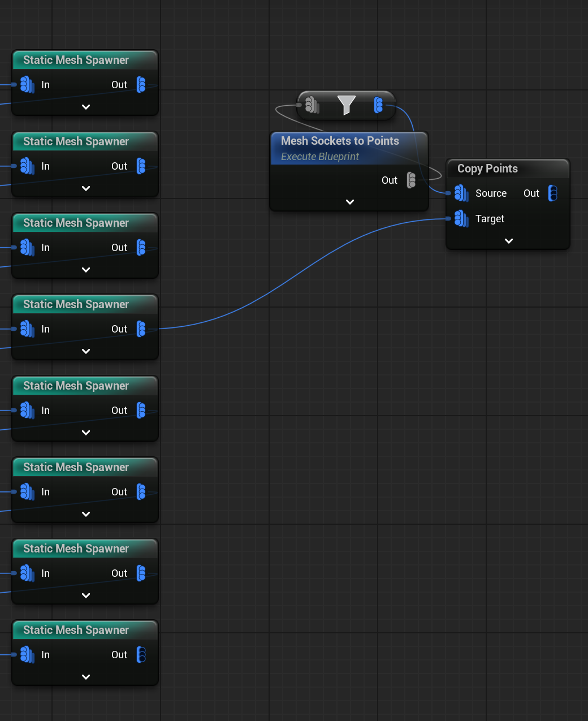Viewport: 588px width, 721px height.
Task: Expand the Mesh Sockets to Points node chevron
Action: 350,202
